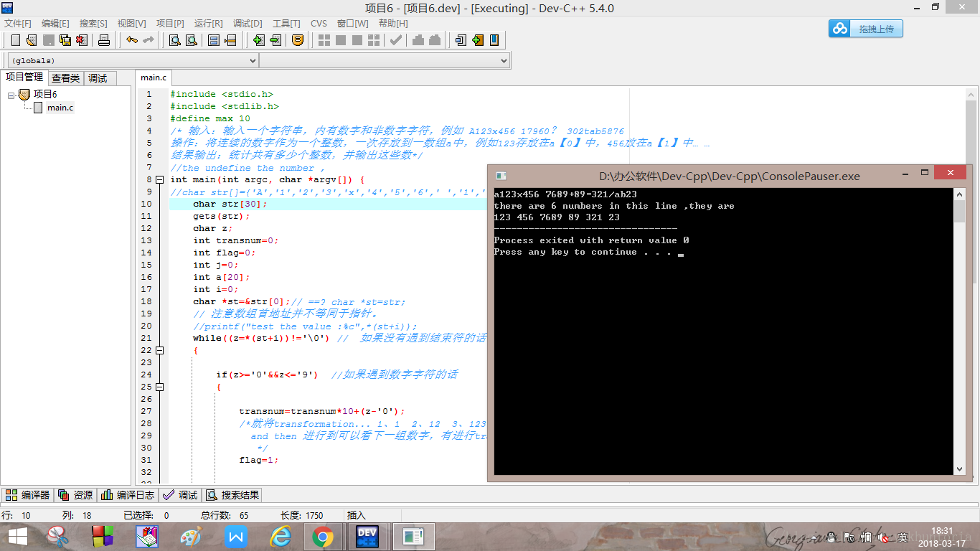Screen dimensions: 980x551
Task: Open Find with the magnifier icon
Action: pyautogui.click(x=174, y=40)
